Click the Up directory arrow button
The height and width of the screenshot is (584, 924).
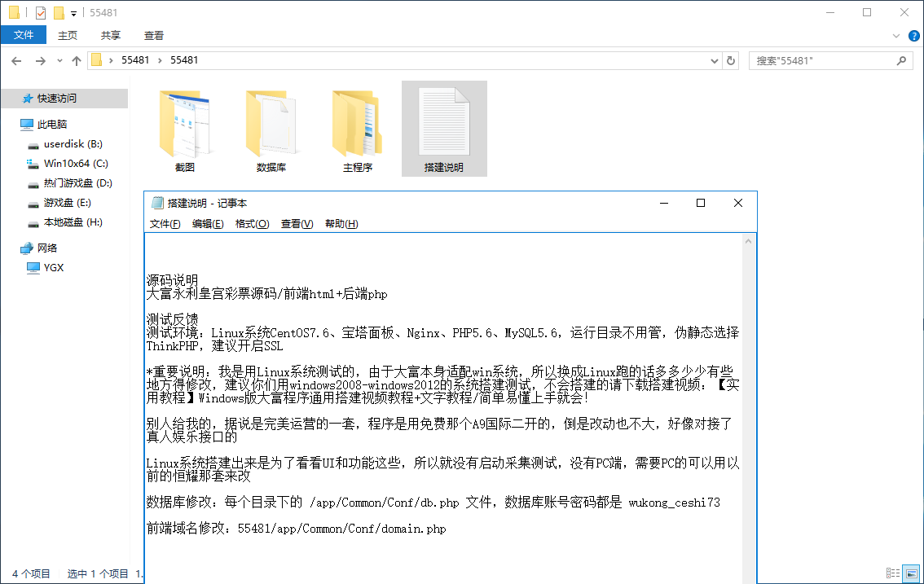point(77,60)
